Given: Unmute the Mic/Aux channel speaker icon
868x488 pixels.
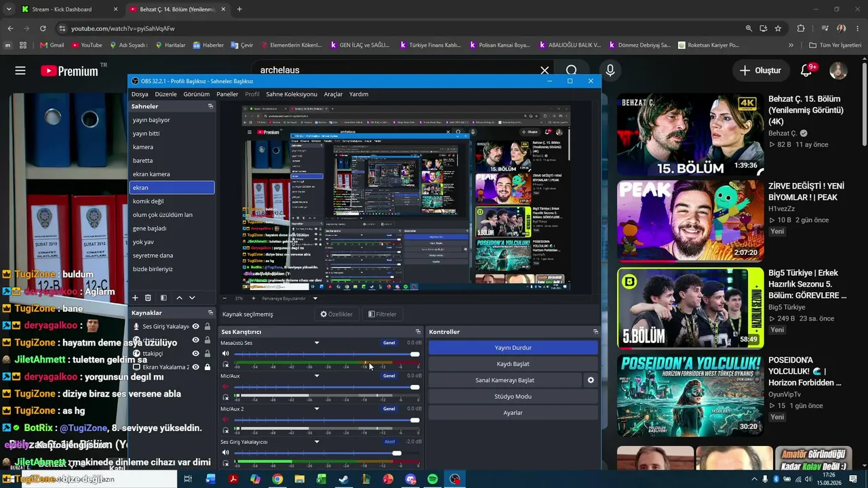Looking at the screenshot, I should click(x=226, y=387).
